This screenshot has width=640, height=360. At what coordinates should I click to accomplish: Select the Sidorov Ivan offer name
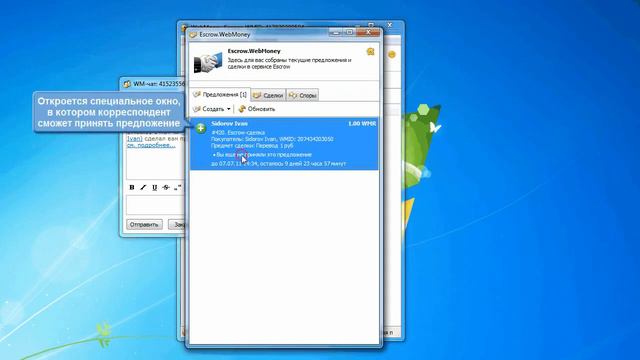pos(229,123)
